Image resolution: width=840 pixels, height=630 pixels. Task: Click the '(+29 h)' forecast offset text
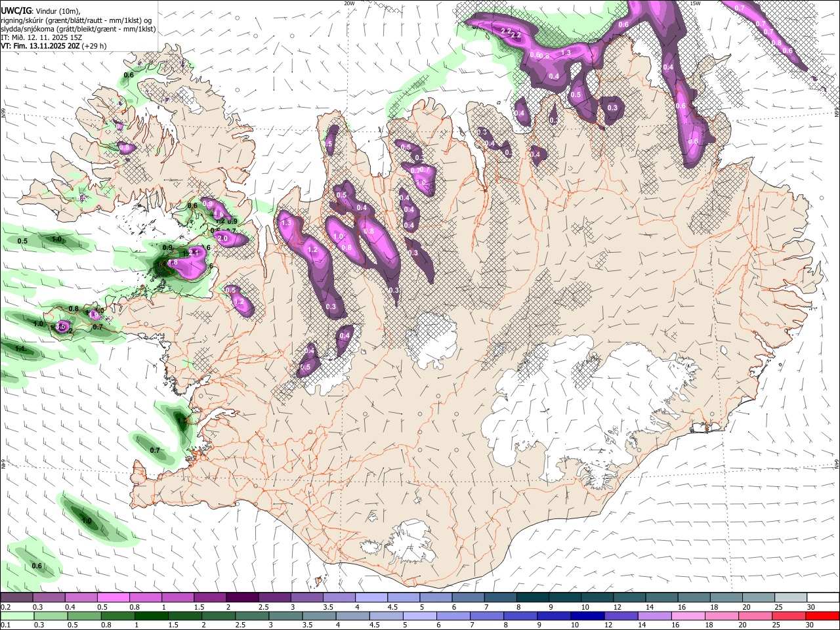tap(94, 46)
